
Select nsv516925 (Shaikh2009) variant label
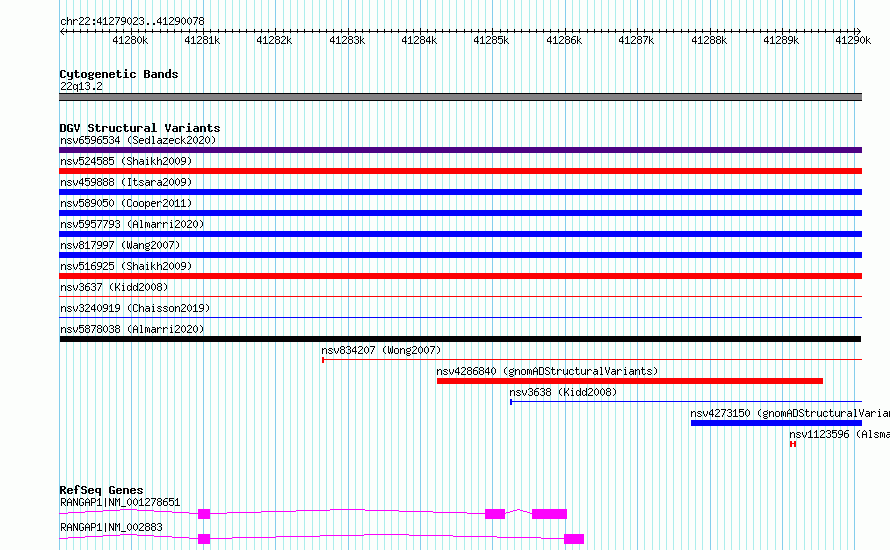click(126, 266)
